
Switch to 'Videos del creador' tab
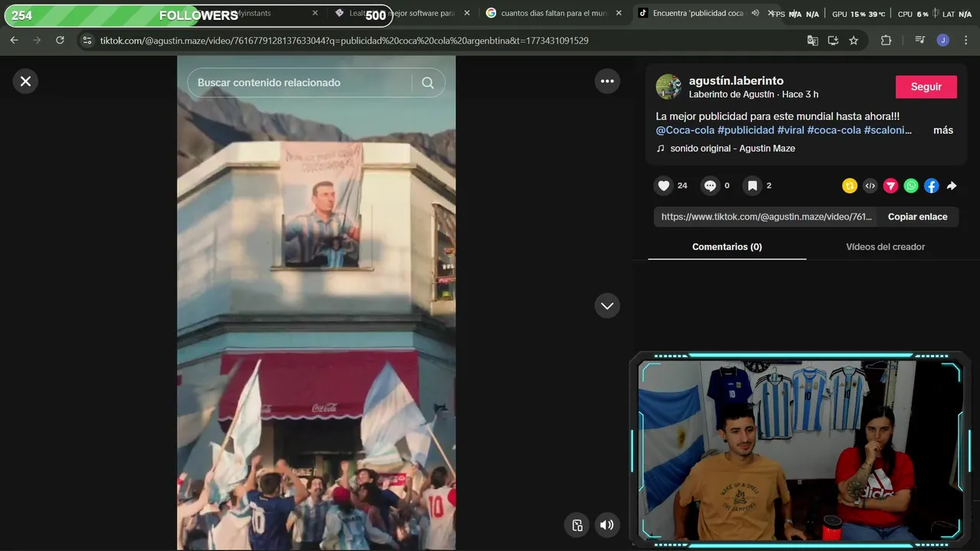pos(885,246)
